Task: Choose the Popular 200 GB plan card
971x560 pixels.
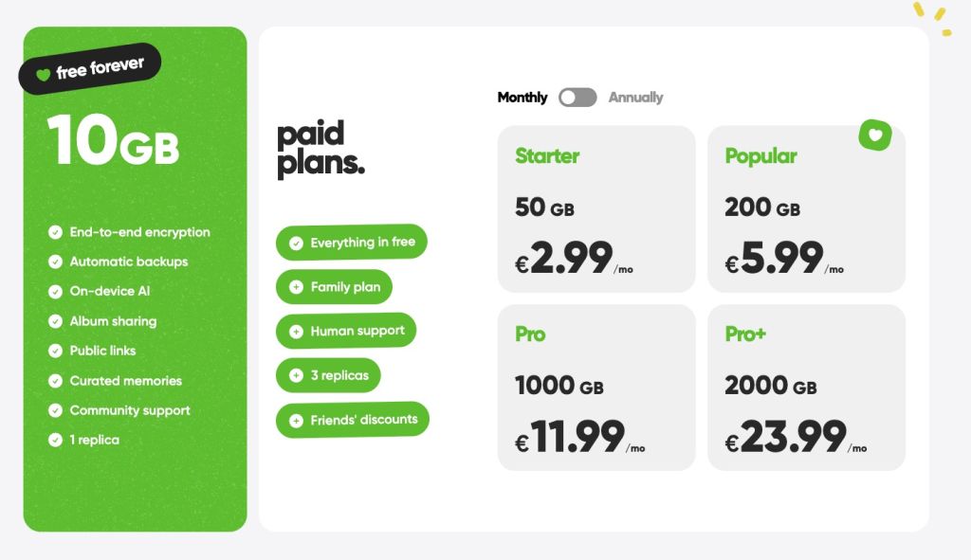Action: coord(806,208)
